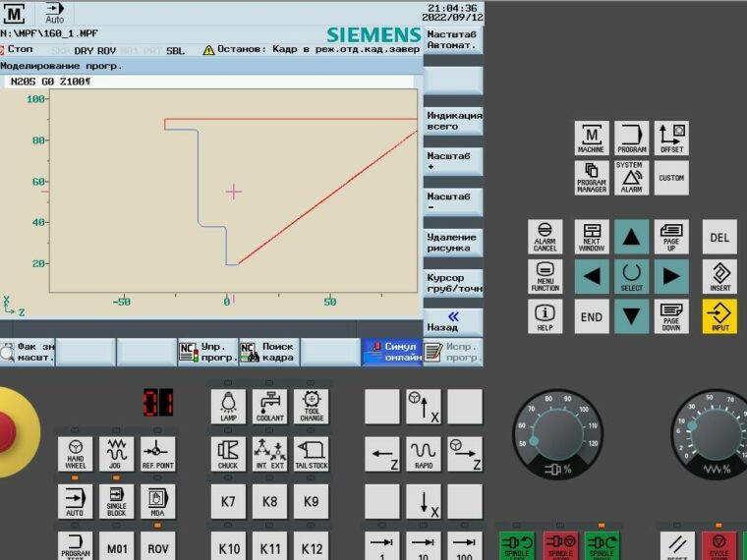The width and height of the screenshot is (747, 560).
Task: Switch to MDA mode
Action: click(x=157, y=501)
